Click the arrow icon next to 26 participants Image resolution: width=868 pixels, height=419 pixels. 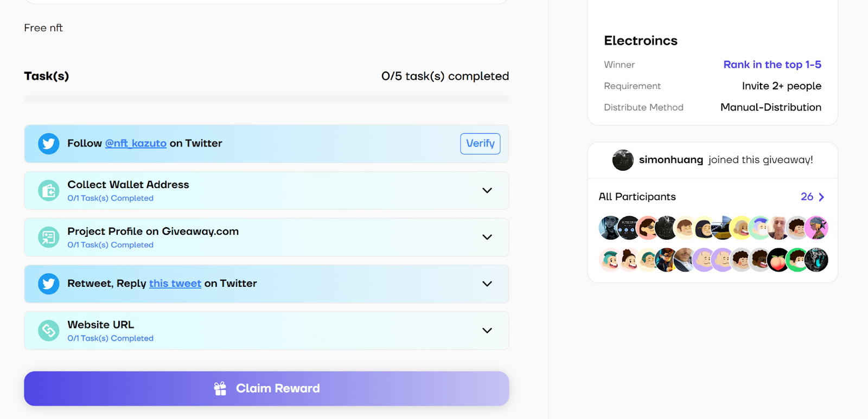821,197
